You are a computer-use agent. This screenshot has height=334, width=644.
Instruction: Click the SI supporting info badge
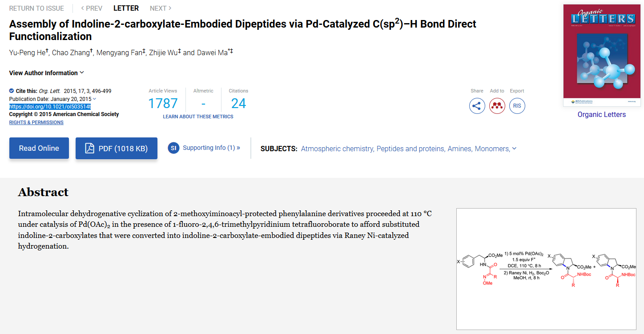pyautogui.click(x=173, y=148)
